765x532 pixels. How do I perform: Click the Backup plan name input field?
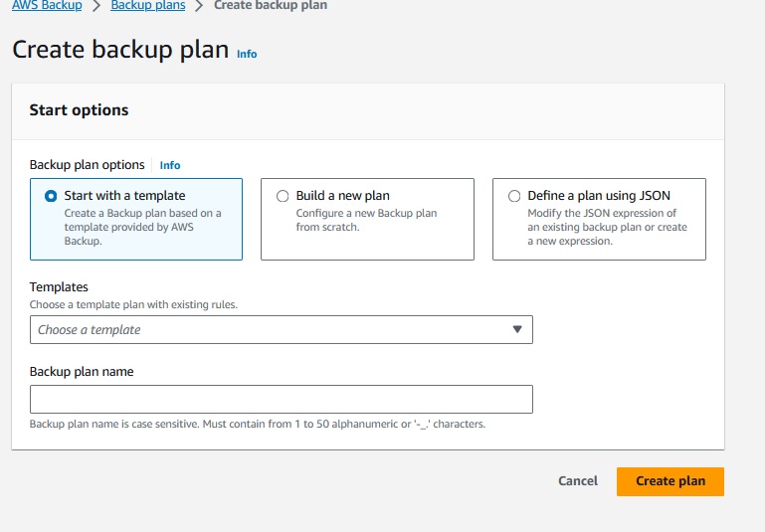click(282, 400)
